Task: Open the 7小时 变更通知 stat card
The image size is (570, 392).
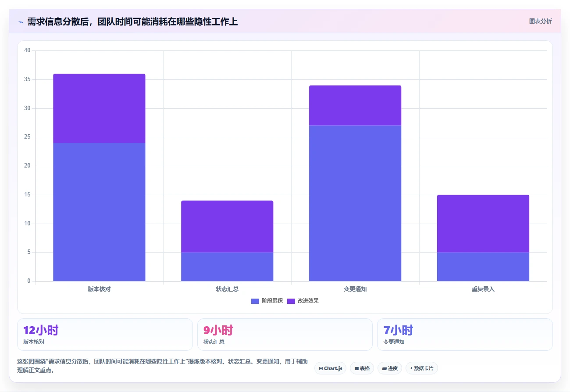Action: (x=465, y=335)
